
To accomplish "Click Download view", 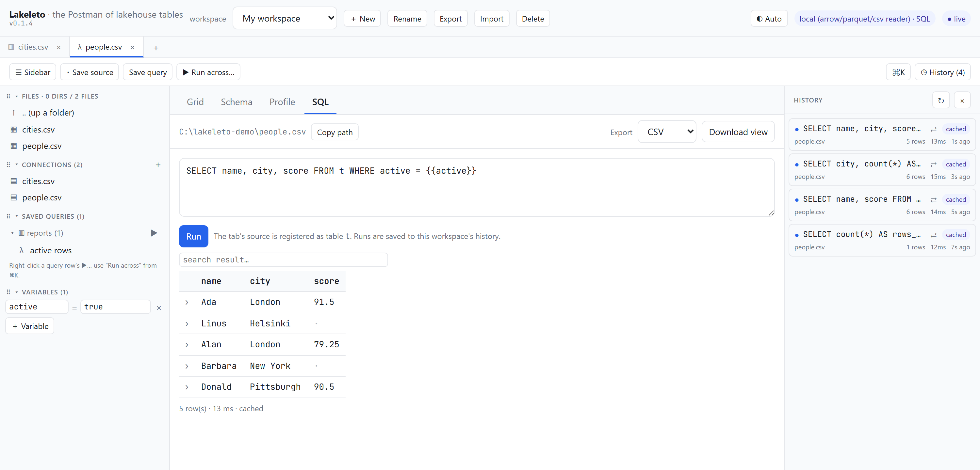I will click(738, 132).
